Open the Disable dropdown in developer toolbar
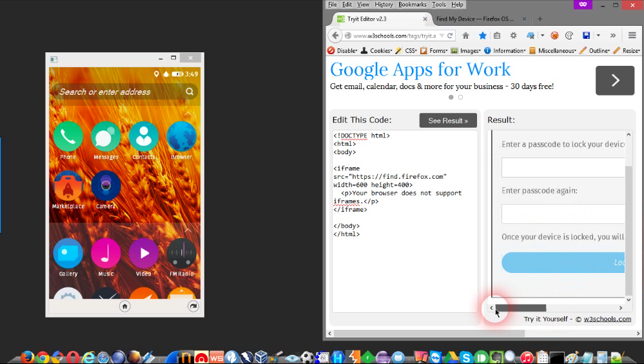 tap(342, 50)
